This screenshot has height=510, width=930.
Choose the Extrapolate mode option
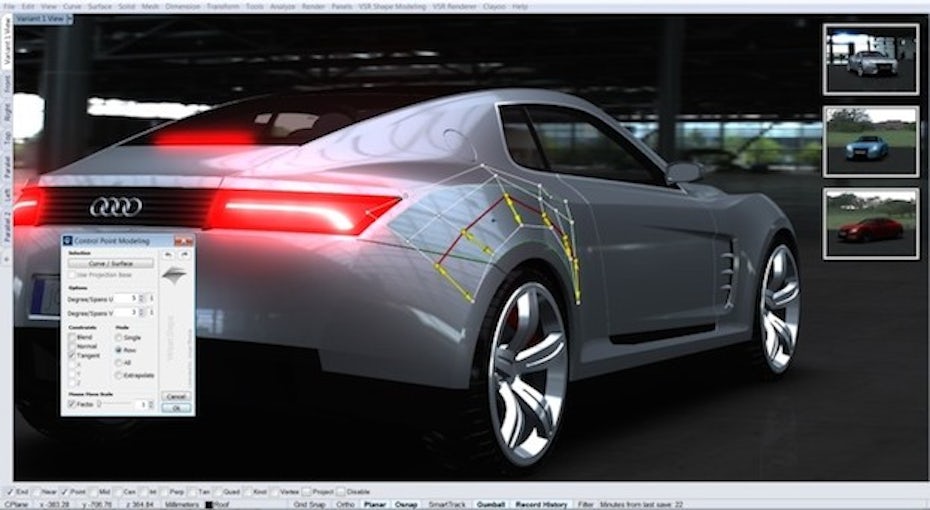[119, 375]
